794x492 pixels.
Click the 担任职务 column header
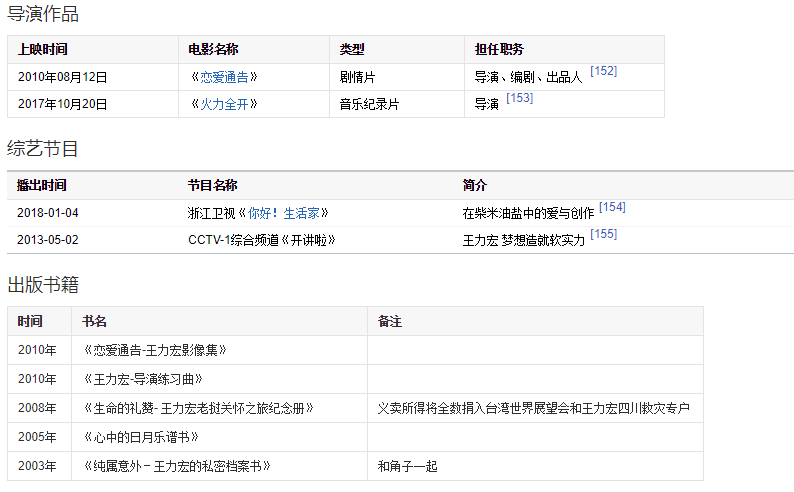[x=500, y=50]
